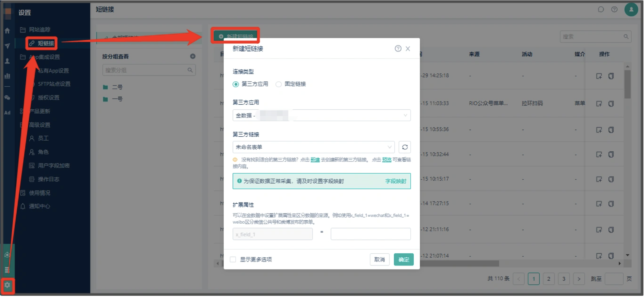The height and width of the screenshot is (297, 644).
Task: Expand the 高级设置 menu group
Action: (39, 125)
